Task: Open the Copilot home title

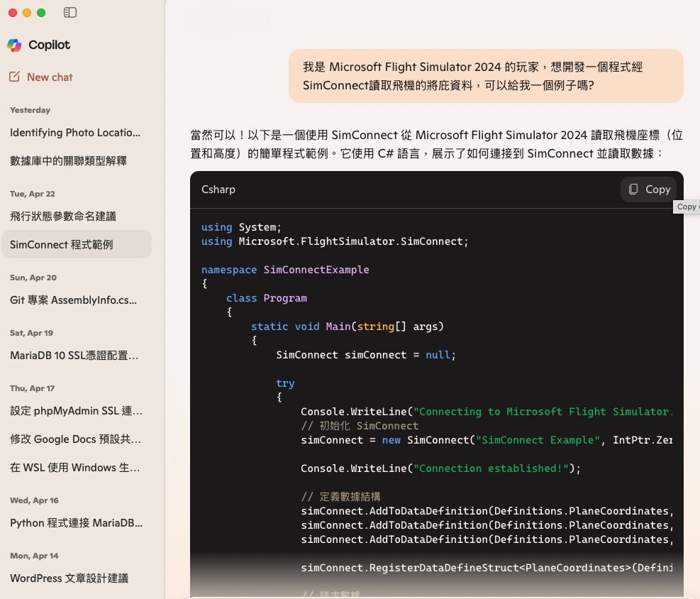Action: pos(49,45)
